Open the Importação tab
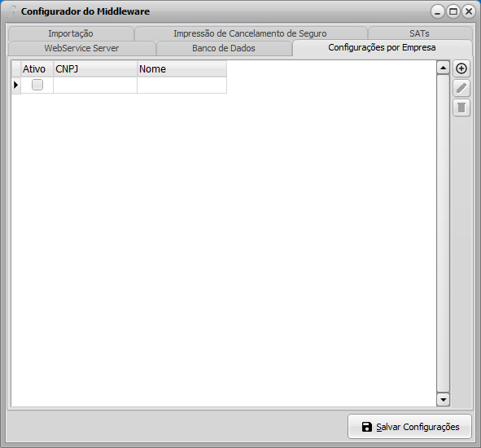Image resolution: width=481 pixels, height=448 pixels. 71,33
